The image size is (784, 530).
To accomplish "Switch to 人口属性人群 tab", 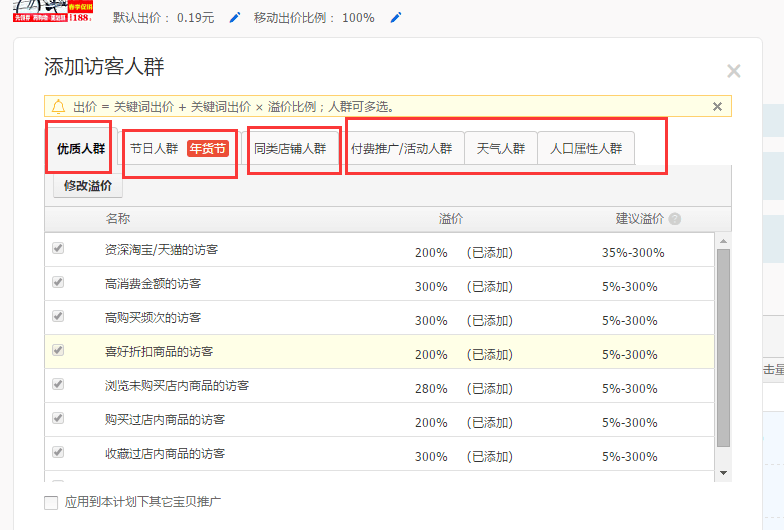I will [586, 148].
